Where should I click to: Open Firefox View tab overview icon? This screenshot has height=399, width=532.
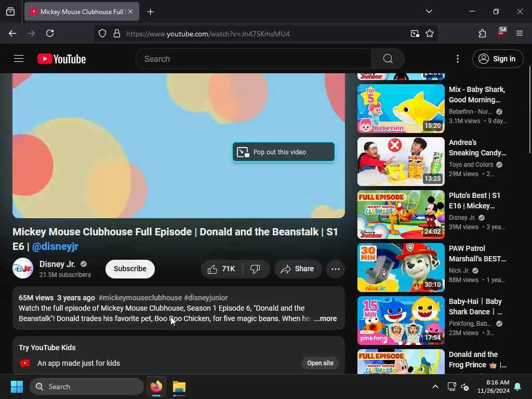pos(10,11)
